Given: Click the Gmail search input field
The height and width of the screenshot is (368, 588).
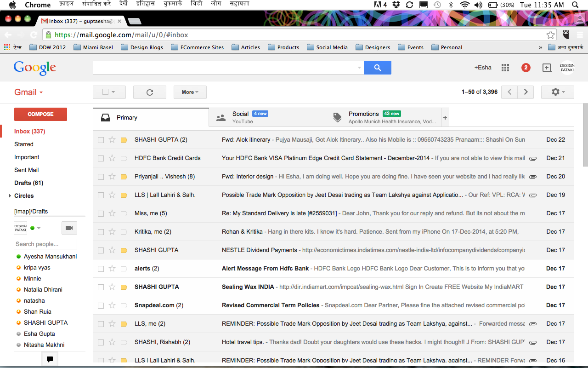Looking at the screenshot, I should tap(224, 68).
